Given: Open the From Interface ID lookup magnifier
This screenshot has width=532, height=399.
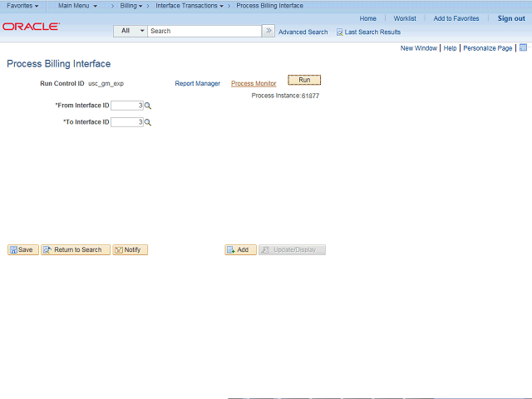Looking at the screenshot, I should (148, 106).
